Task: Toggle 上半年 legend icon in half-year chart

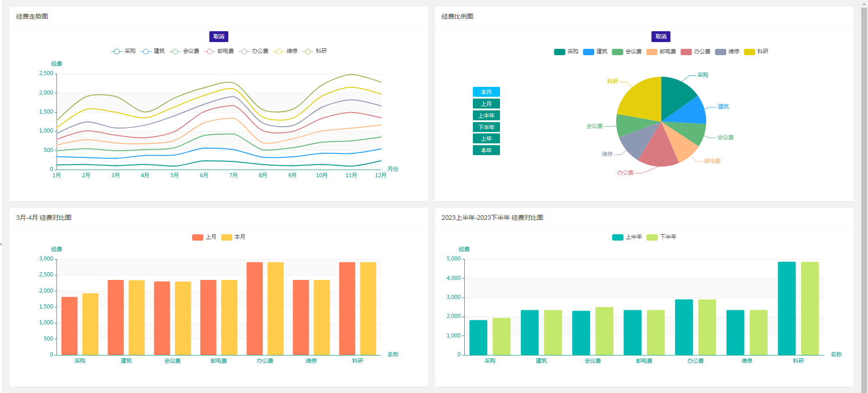Action: tap(617, 237)
